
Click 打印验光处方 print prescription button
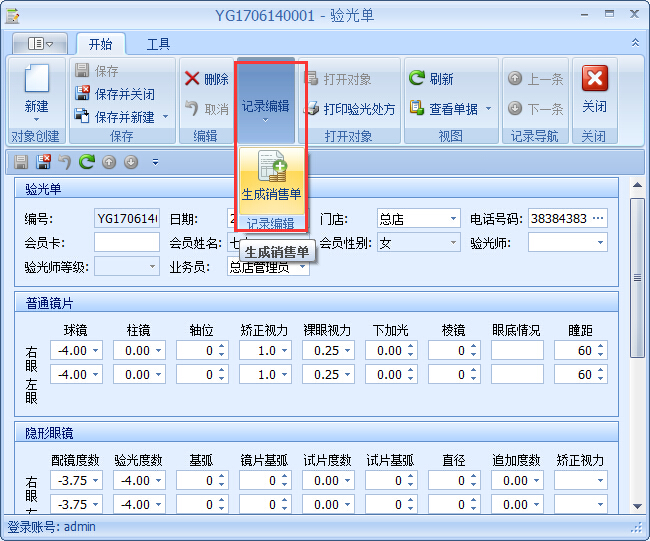point(350,109)
